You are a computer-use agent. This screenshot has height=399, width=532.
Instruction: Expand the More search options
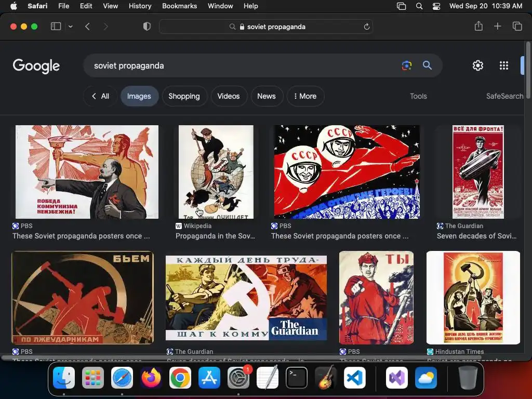click(305, 96)
